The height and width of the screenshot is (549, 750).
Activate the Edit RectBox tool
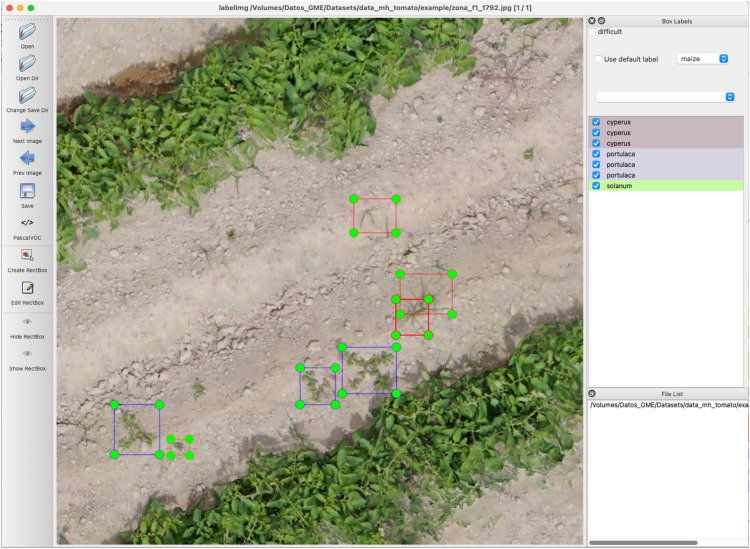pos(27,288)
